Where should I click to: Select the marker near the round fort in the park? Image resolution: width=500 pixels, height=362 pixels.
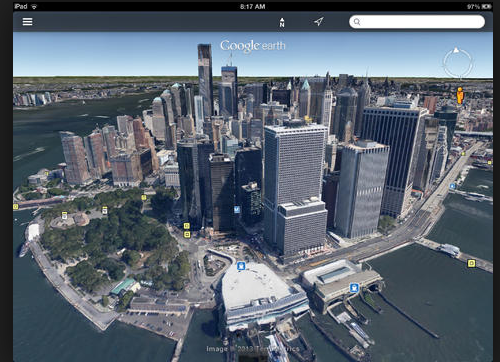click(64, 215)
